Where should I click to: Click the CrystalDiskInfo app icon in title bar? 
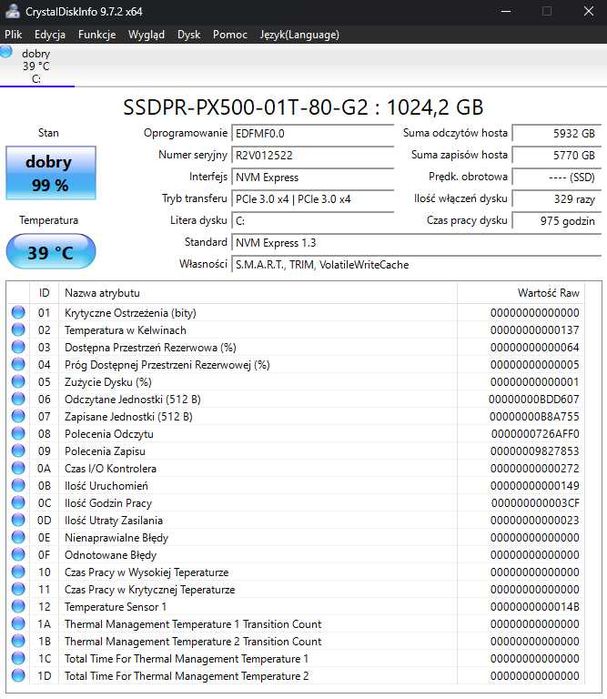tap(12, 11)
